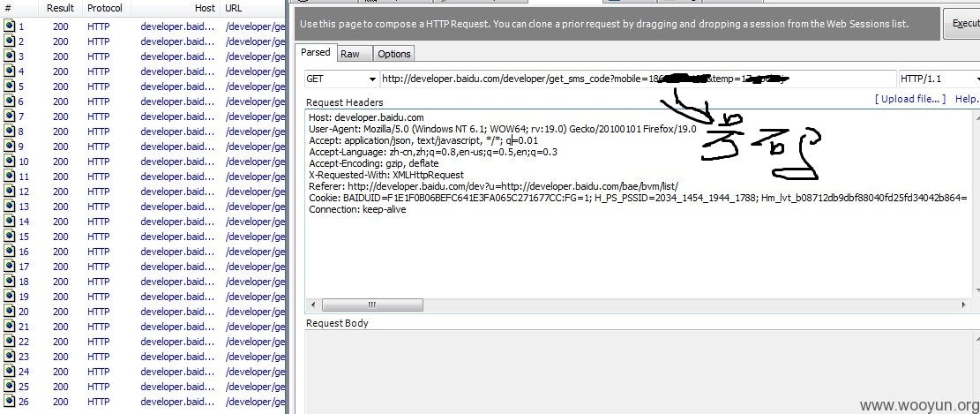The width and height of the screenshot is (980, 414).
Task: Click the Request Headers scroll-left arrow
Action: pyautogui.click(x=314, y=305)
